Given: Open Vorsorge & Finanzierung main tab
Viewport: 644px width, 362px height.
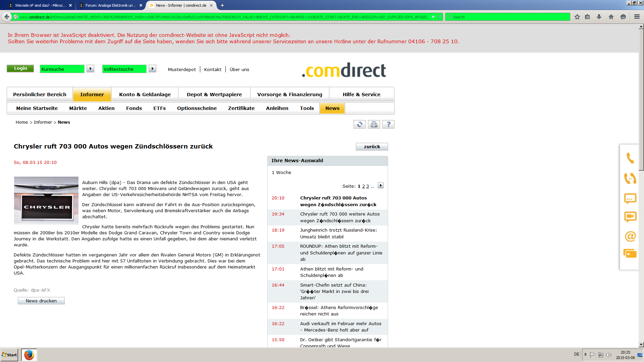Looking at the screenshot, I should [x=290, y=95].
